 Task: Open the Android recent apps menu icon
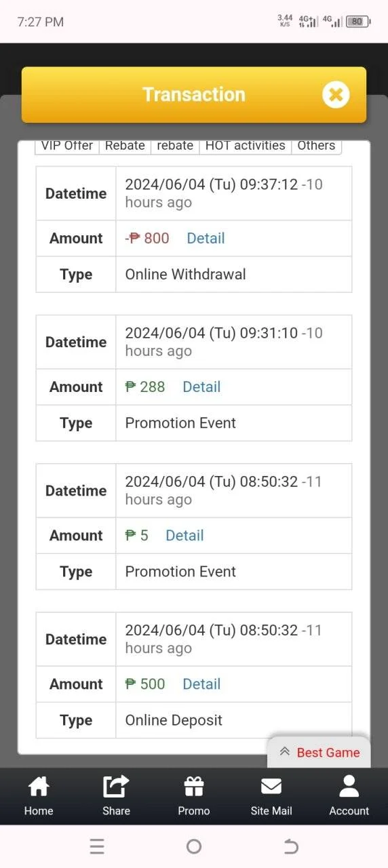point(97,846)
